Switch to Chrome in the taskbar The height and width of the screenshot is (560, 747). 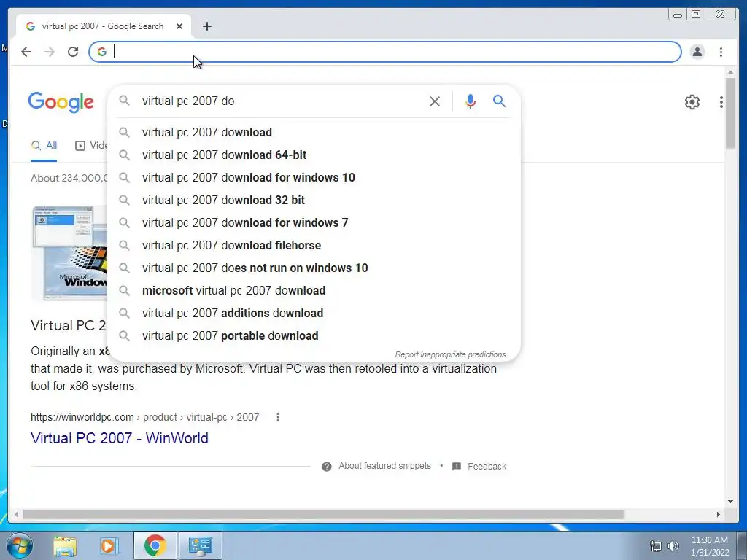point(155,545)
